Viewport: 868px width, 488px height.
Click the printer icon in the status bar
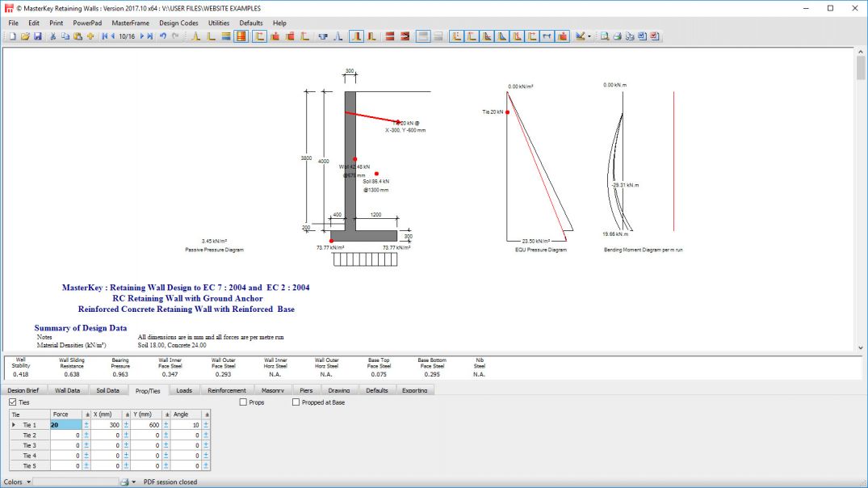(124, 482)
